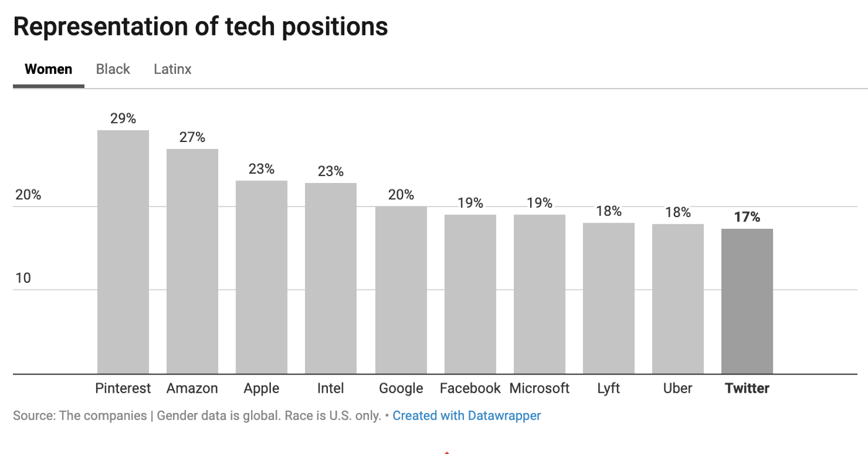Select the Apple bar in chart

pos(261,277)
